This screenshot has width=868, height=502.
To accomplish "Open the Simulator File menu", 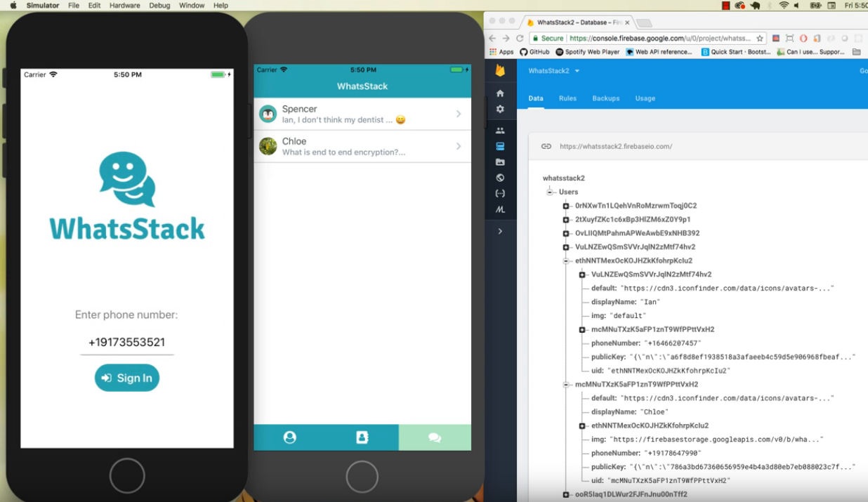I will (74, 6).
